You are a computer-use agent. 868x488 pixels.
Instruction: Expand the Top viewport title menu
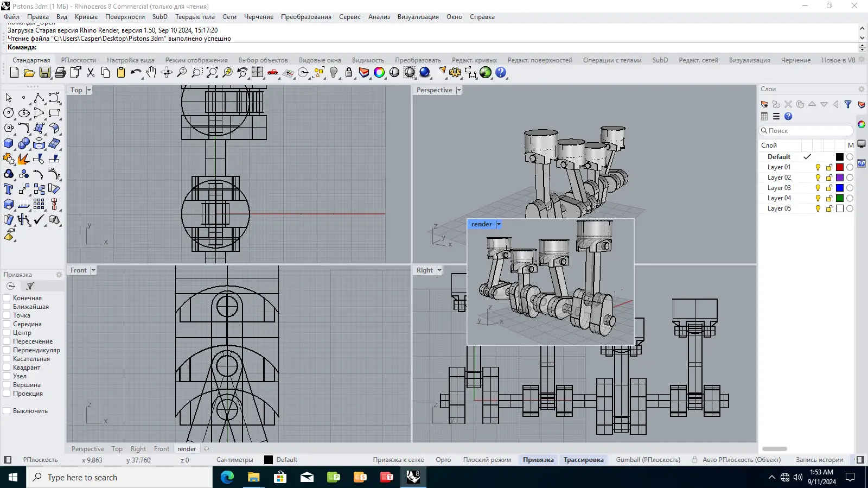pyautogui.click(x=89, y=90)
